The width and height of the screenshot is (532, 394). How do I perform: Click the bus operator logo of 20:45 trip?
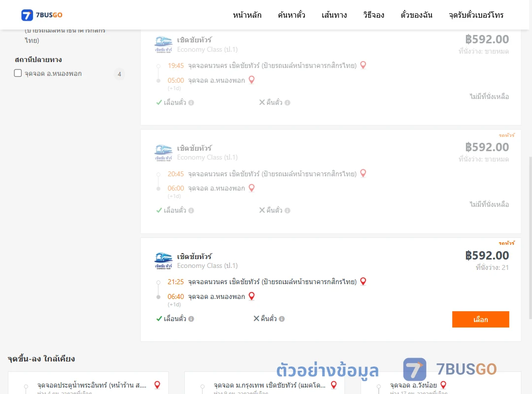[x=163, y=153]
